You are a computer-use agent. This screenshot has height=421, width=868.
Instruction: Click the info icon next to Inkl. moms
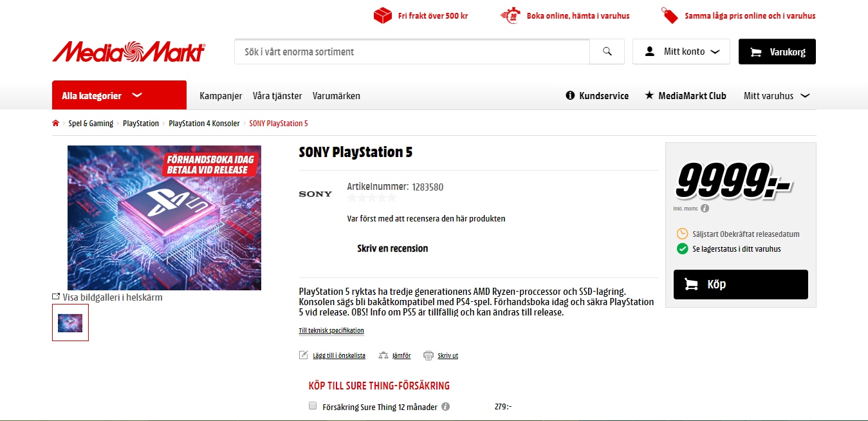[x=705, y=209]
